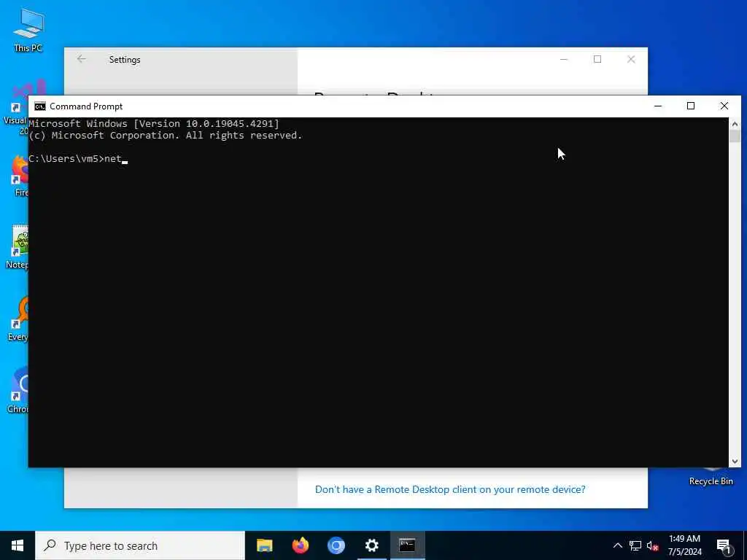This screenshot has width=747, height=560.
Task: Open This PC desktop icon
Action: pos(28,29)
